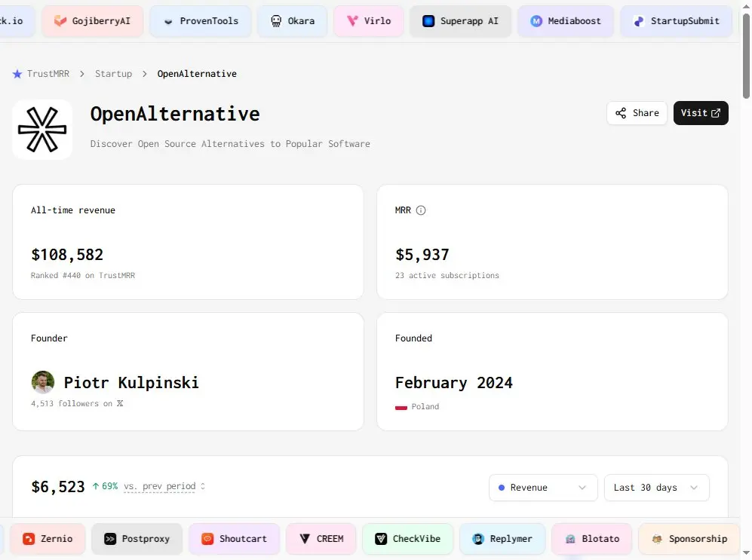Click the scrollbar down arrow
The image size is (752, 560).
point(746,554)
